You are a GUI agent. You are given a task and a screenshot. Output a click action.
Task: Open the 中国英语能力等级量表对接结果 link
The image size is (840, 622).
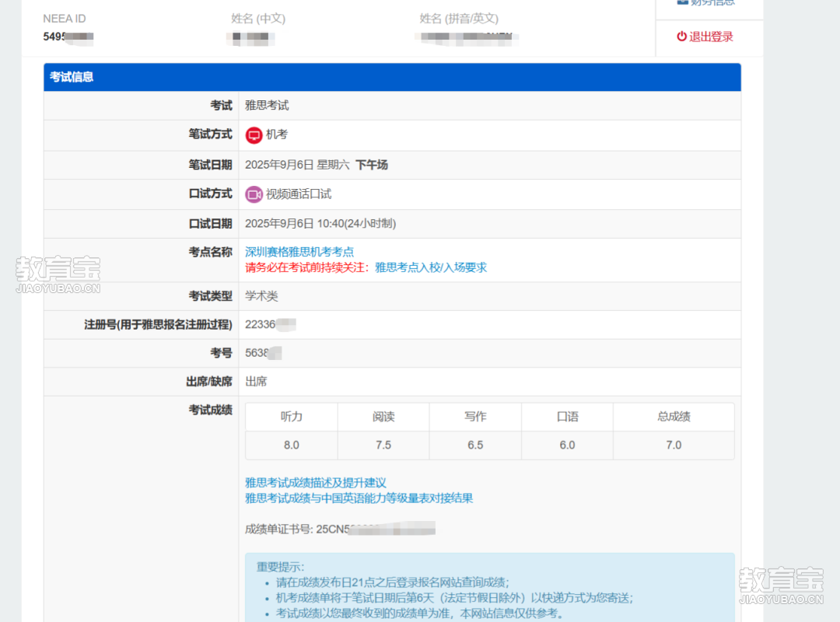pos(359,498)
